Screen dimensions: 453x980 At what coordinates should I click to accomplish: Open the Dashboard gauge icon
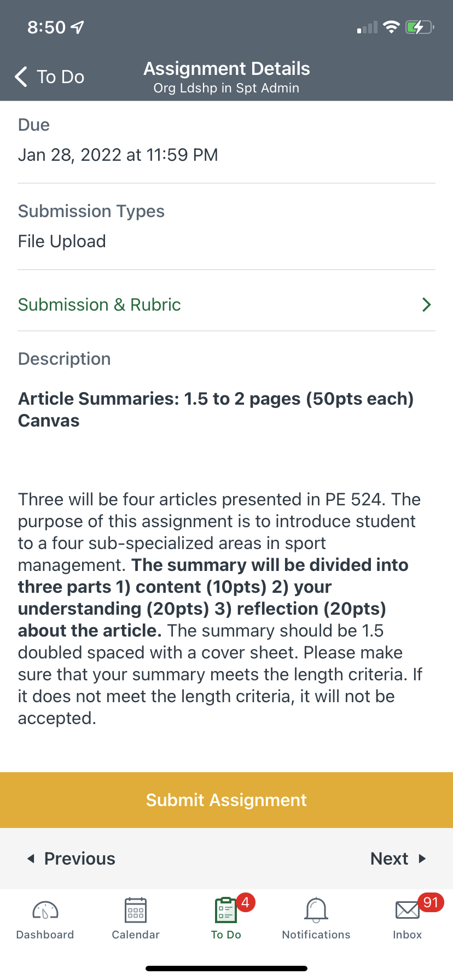45,911
